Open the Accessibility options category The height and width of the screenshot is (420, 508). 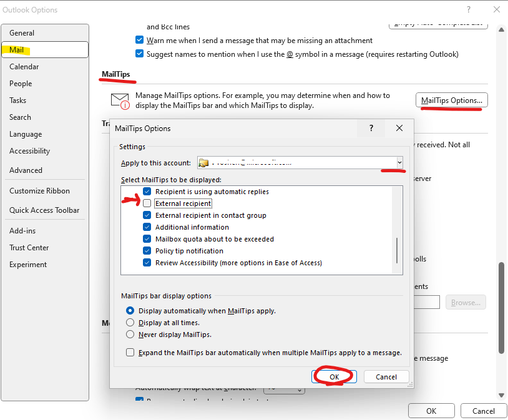45,150
